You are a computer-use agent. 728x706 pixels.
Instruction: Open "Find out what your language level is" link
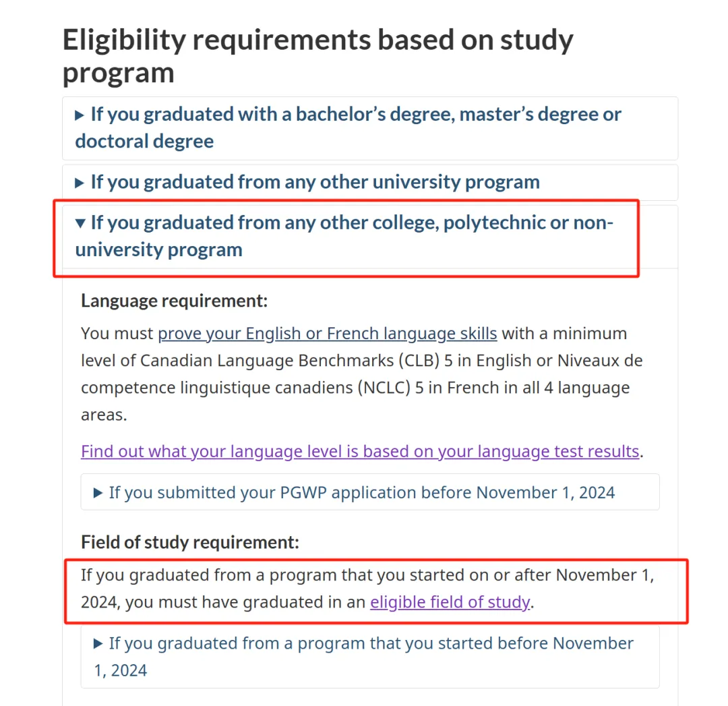[x=360, y=450]
